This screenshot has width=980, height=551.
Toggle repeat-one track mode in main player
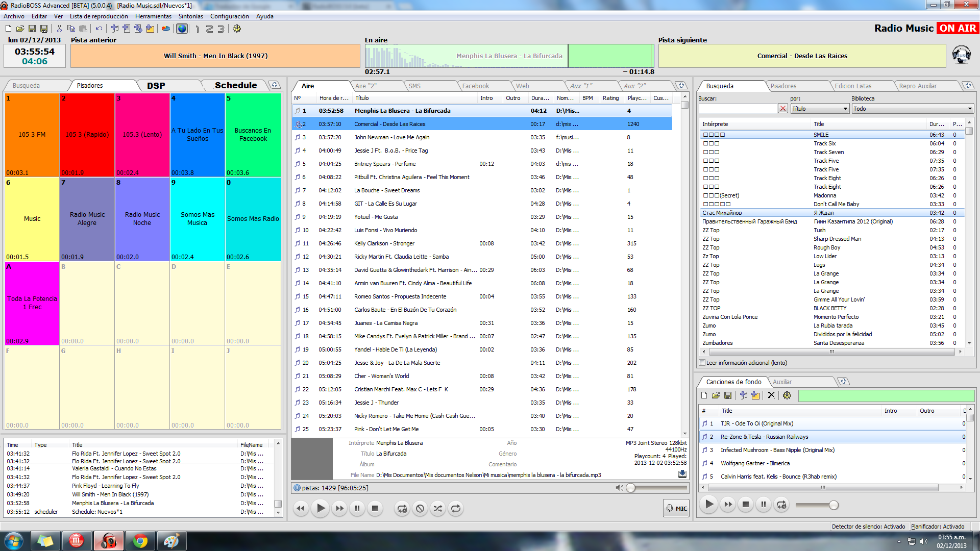(402, 508)
